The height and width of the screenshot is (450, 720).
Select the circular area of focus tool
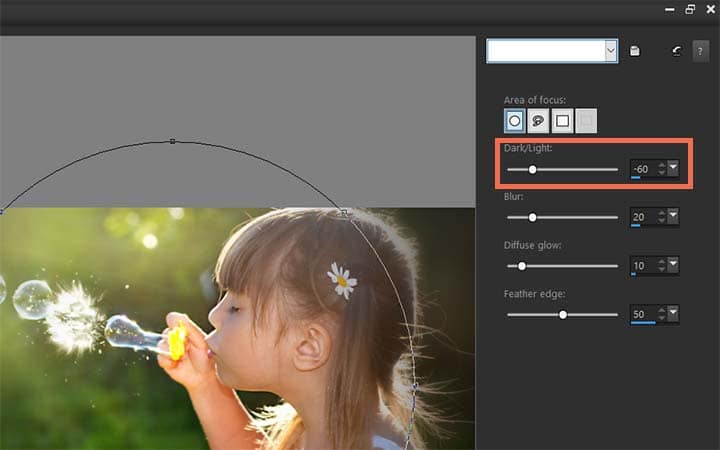(514, 121)
